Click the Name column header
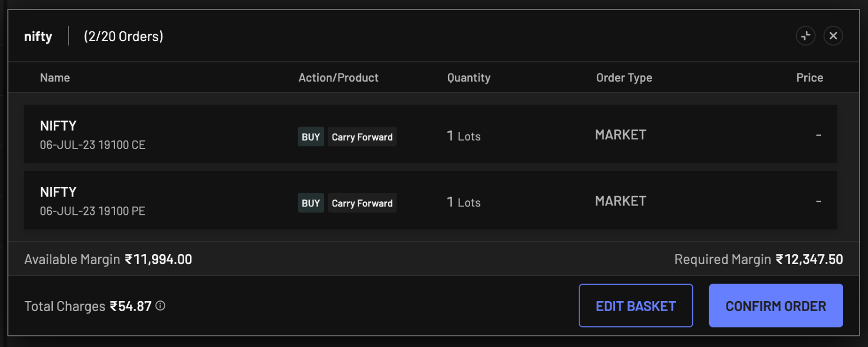This screenshot has width=868, height=347. [x=55, y=78]
